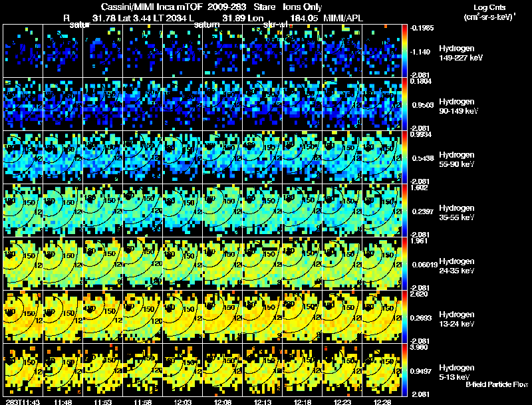Select the 11:48 time label on axis
The image size is (532, 405).
[63, 401]
